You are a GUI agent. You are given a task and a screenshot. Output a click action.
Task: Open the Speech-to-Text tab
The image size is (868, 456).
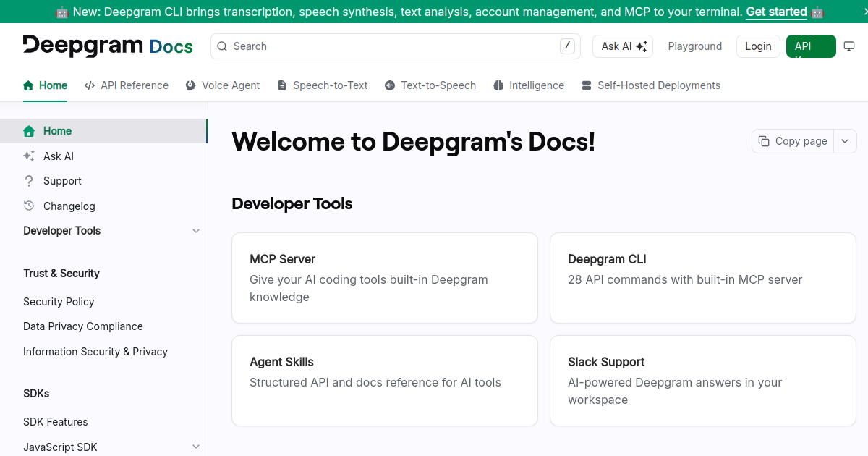click(323, 85)
